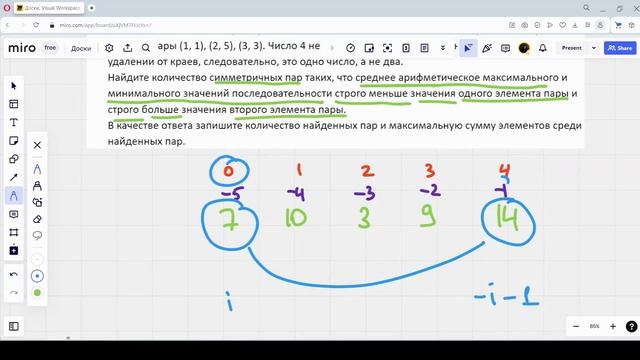
Task: Click the Opera logo menu
Action: click(x=7, y=8)
